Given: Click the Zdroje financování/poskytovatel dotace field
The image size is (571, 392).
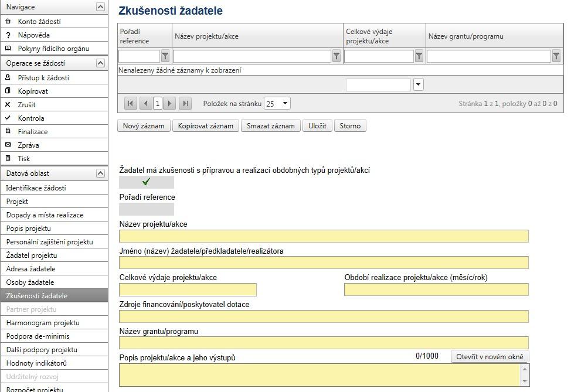Looking at the screenshot, I should tap(324, 316).
